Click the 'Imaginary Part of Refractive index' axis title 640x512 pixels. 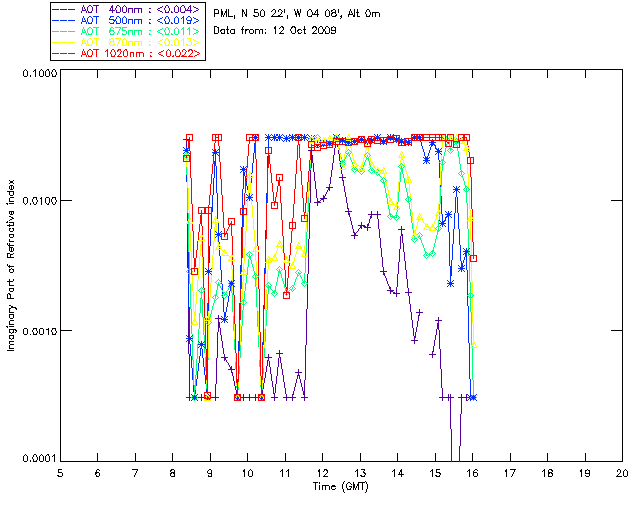[11, 265]
